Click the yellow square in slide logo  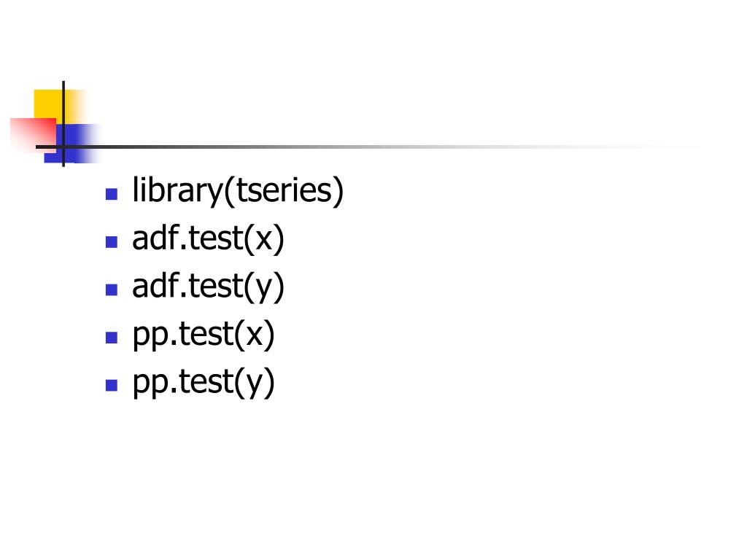click(48, 104)
